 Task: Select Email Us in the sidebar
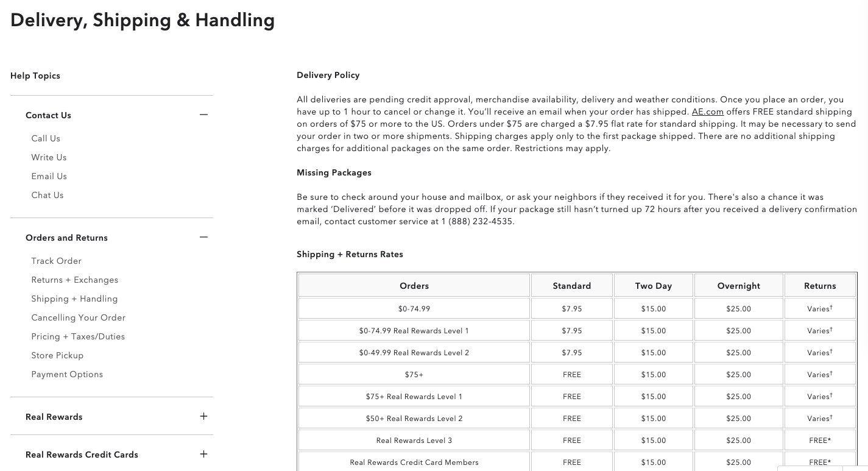pos(49,176)
